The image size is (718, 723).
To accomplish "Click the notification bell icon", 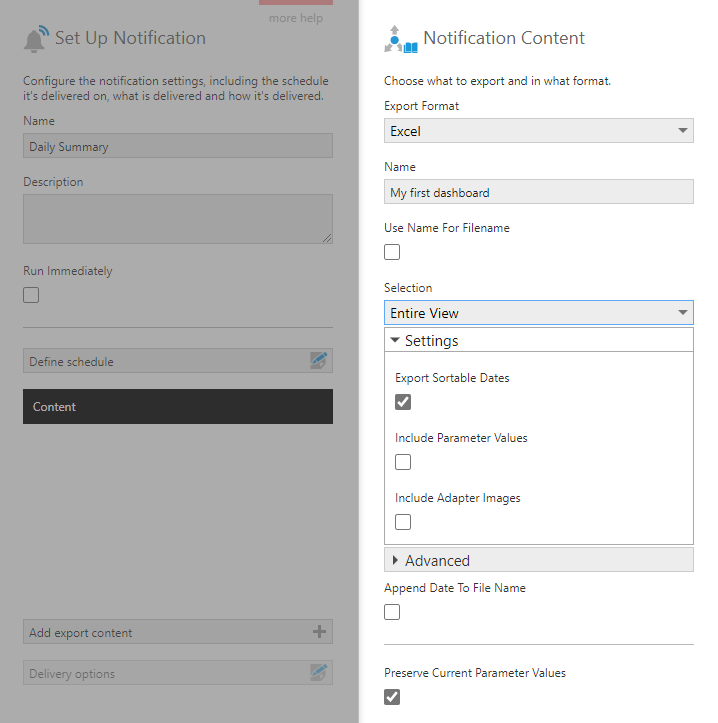I will click(x=36, y=39).
